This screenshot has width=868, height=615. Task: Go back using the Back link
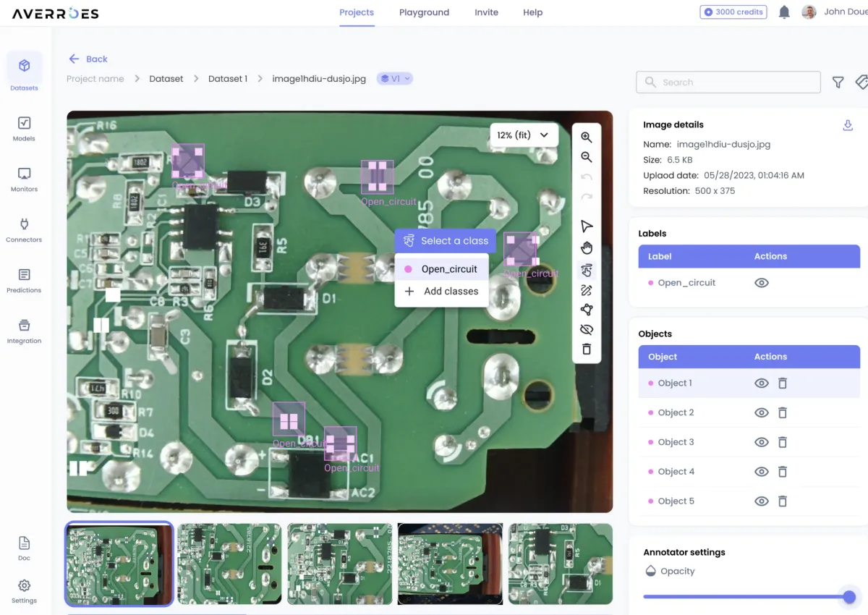pyautogui.click(x=88, y=59)
